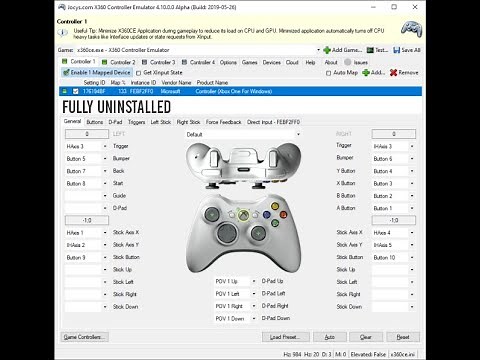Click the Add Game plus icon
480x360 pixels.
pos(327,50)
